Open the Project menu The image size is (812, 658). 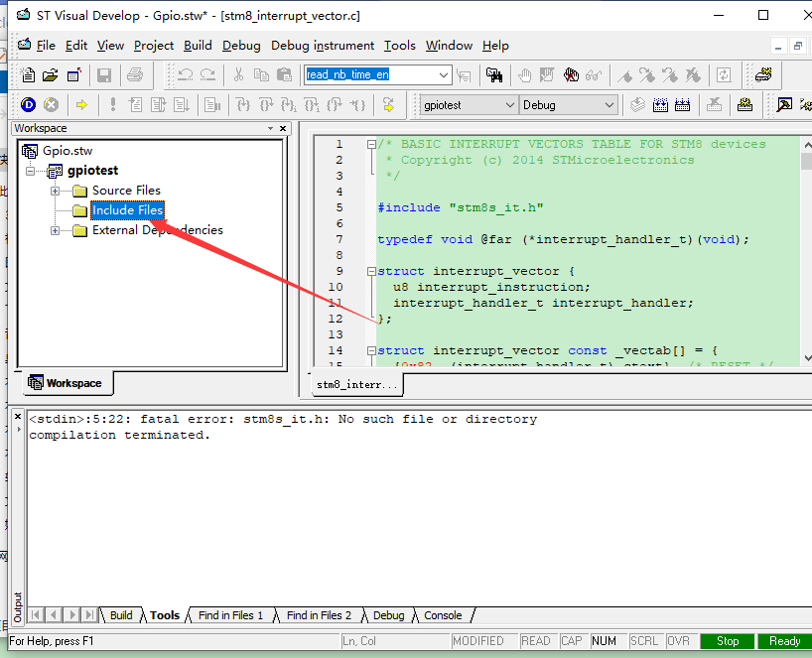[x=154, y=46]
